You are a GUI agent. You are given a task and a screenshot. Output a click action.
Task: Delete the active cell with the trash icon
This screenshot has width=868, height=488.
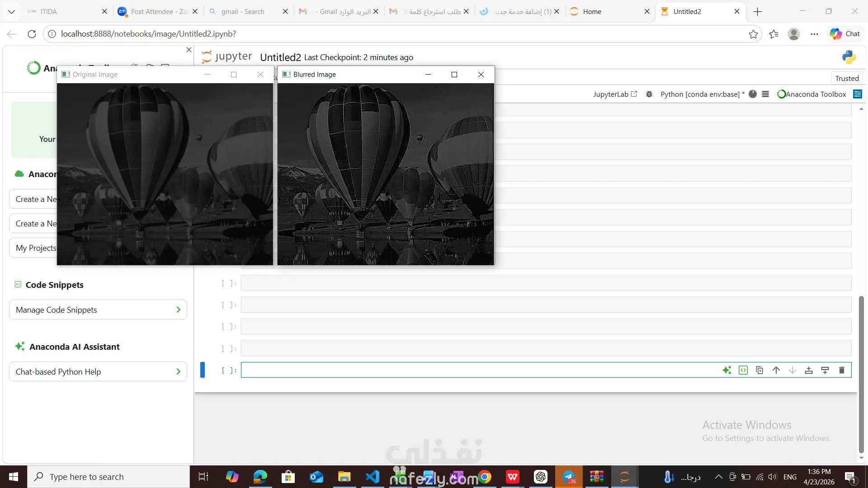coord(842,371)
